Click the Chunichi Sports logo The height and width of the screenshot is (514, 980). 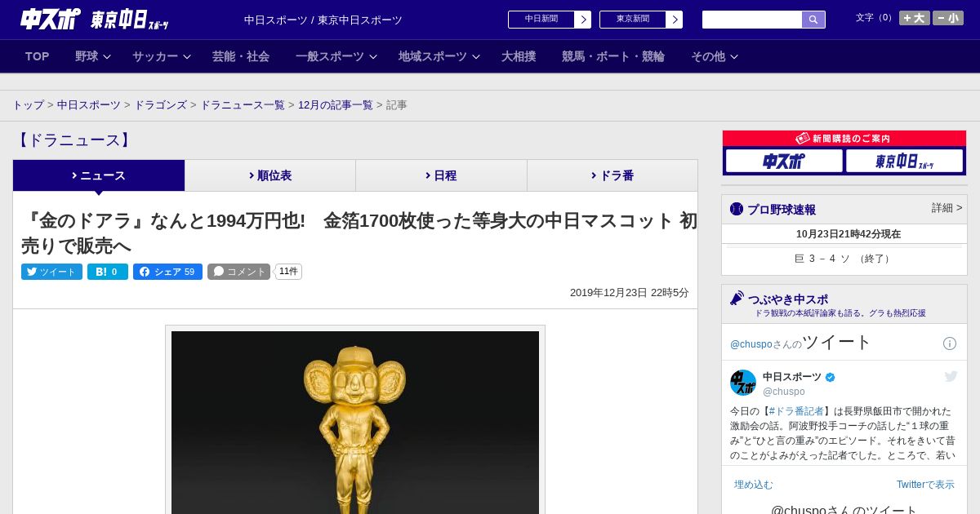coord(51,19)
